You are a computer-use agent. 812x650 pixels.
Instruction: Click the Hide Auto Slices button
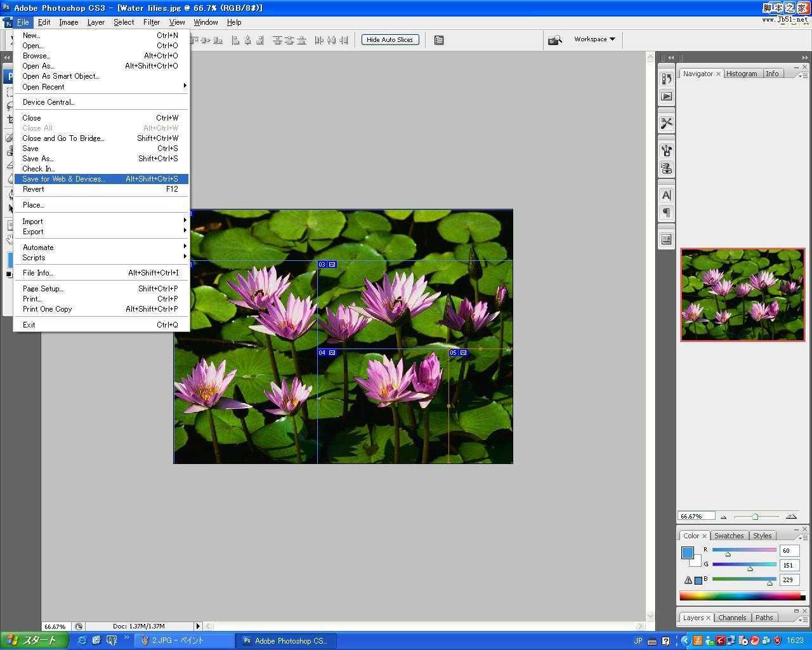[390, 40]
